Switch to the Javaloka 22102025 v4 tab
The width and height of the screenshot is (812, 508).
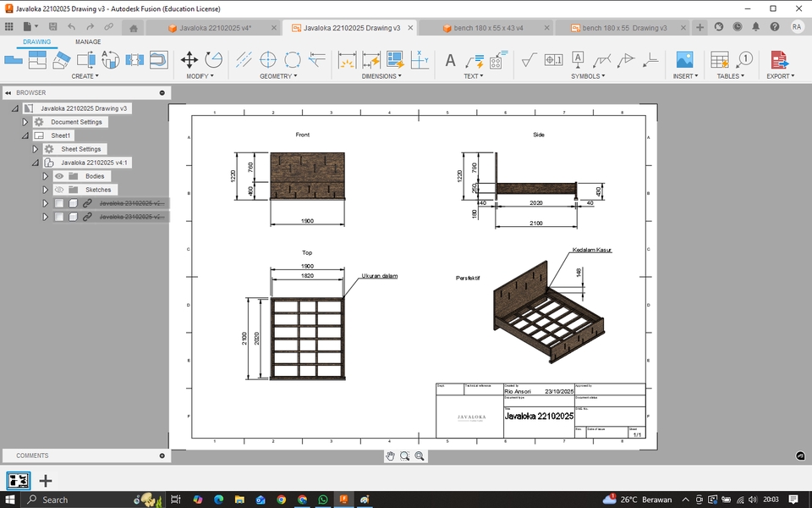(215, 28)
